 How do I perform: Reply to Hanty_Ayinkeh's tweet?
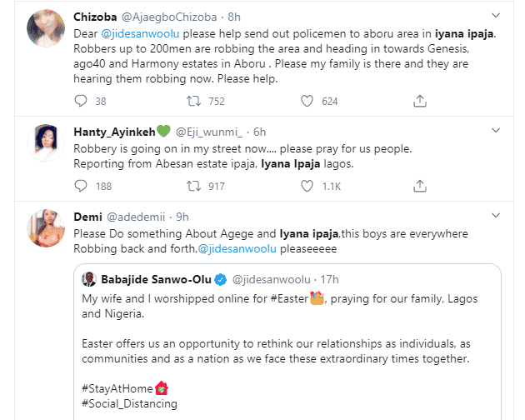81,187
